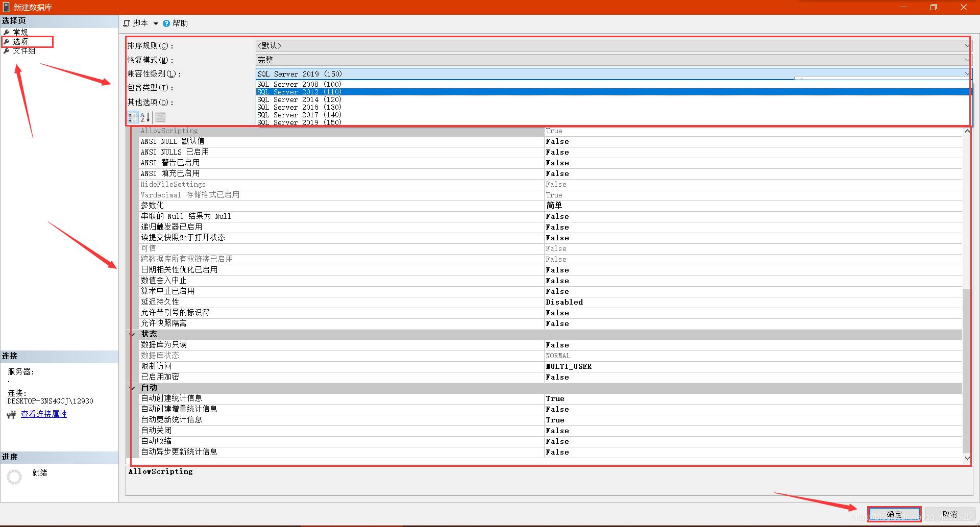The image size is (980, 527).
Task: Click the 脚本 script button
Action: tap(136, 23)
